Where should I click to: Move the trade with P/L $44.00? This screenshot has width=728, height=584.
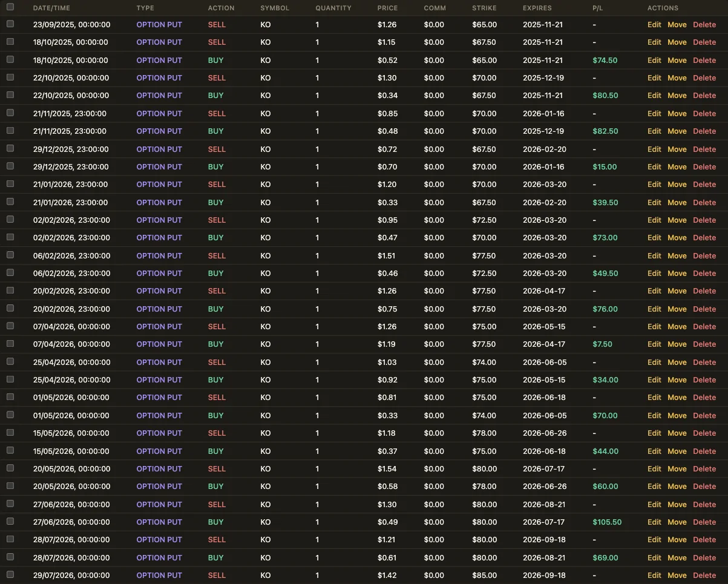coord(677,451)
